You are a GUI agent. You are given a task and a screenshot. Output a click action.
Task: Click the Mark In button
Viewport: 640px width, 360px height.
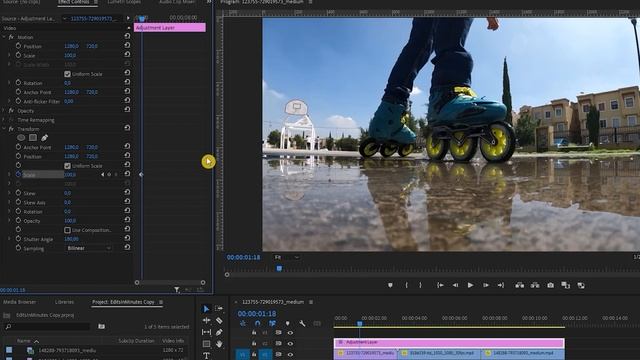tap(406, 285)
